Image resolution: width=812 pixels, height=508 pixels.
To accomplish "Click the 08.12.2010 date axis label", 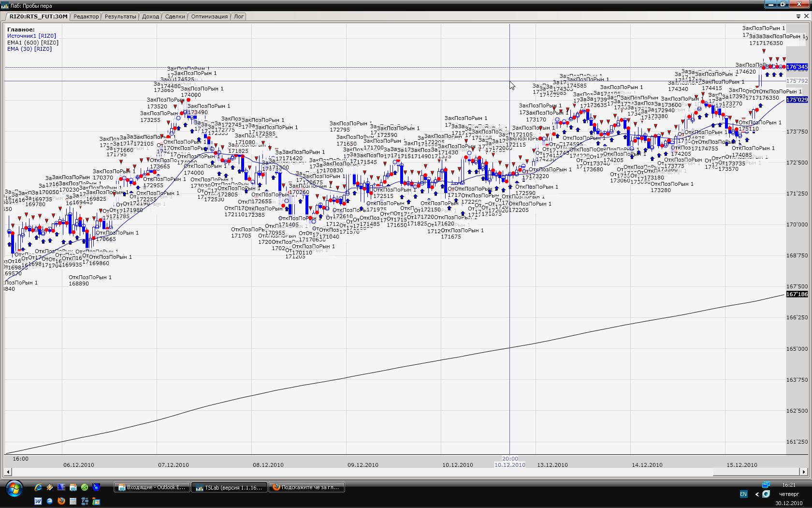I will click(x=268, y=465).
